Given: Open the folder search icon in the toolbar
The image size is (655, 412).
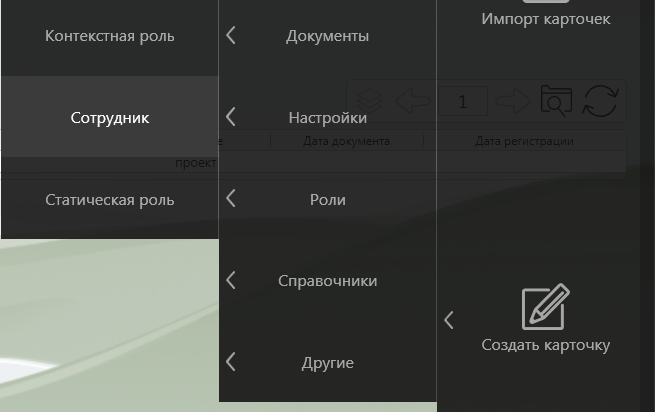Looking at the screenshot, I should point(555,101).
